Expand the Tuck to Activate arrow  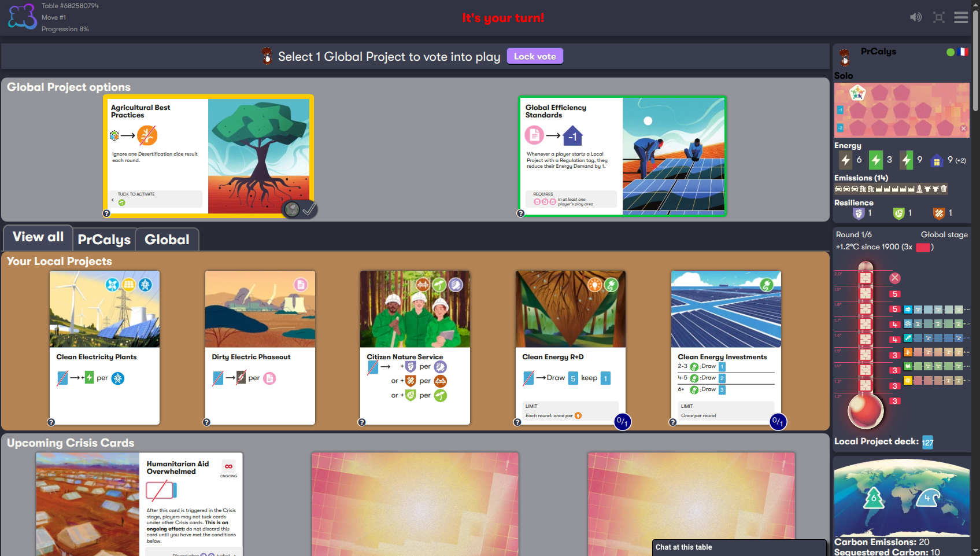tap(112, 200)
